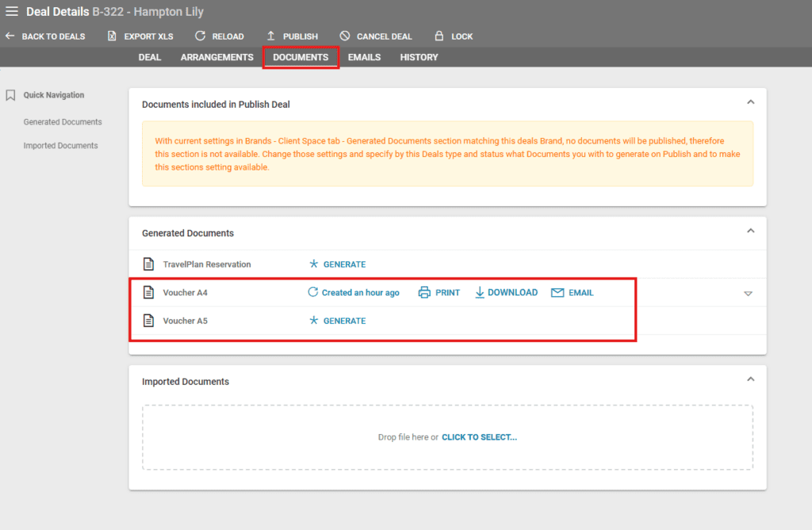Click the Reload toolbar icon
This screenshot has width=812, height=530.
200,36
